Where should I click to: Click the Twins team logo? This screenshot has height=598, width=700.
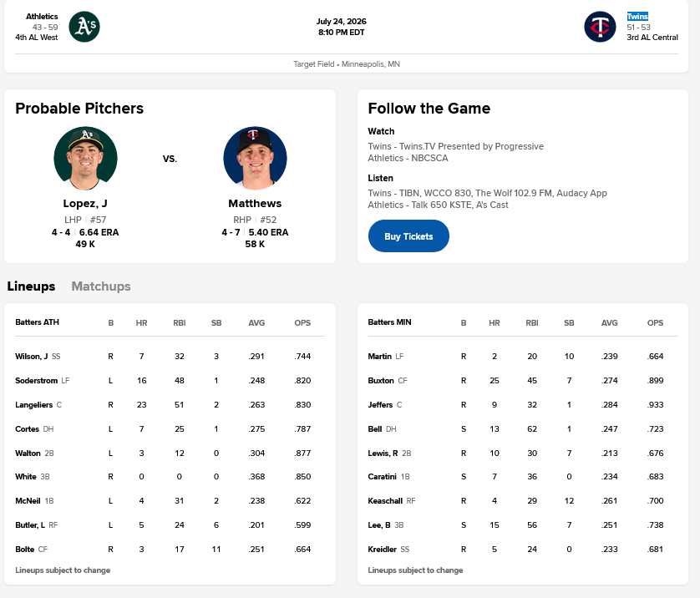pos(600,27)
